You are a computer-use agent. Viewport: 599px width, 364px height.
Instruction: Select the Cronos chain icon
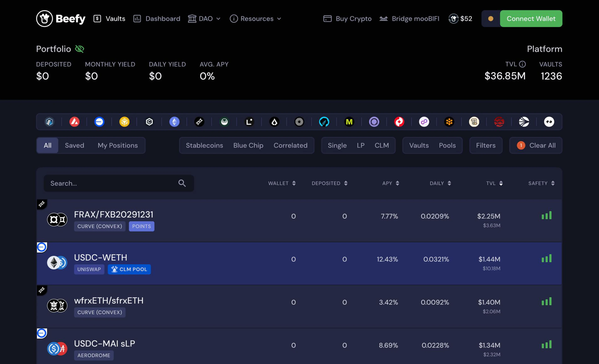150,122
